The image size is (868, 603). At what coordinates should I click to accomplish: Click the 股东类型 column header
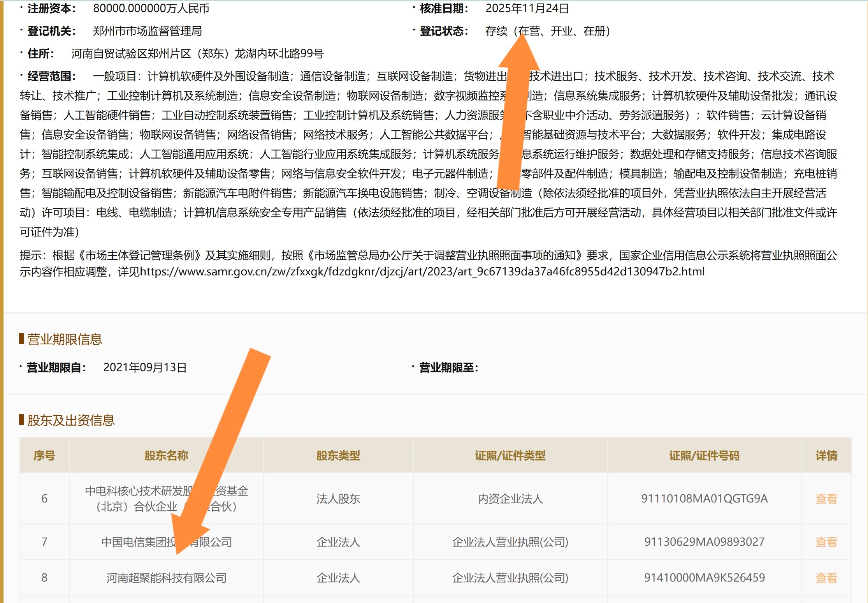pos(338,455)
